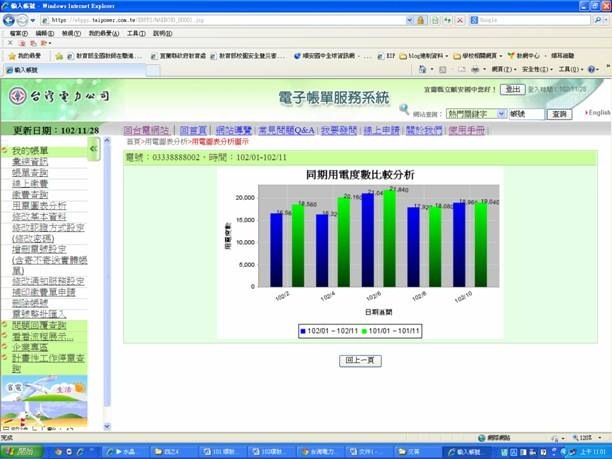The image size is (612, 459).
Task: Click sidebar scrollbar up arrow
Action: point(107,140)
